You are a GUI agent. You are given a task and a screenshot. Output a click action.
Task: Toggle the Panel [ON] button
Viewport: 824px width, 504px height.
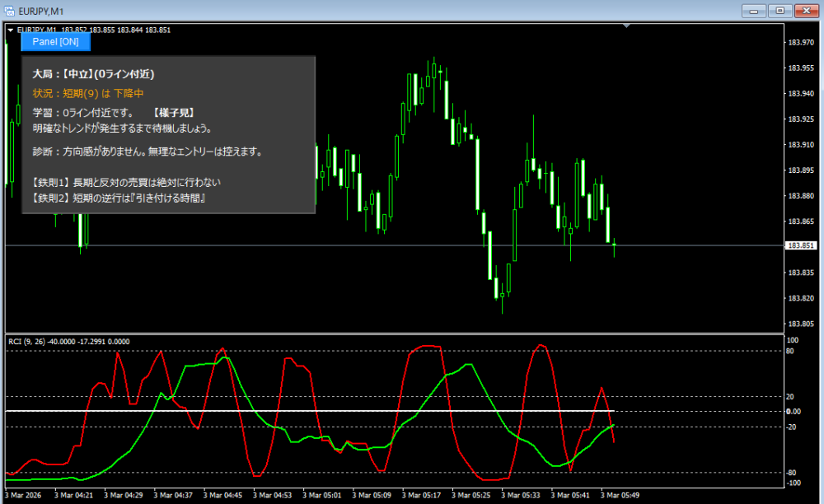point(55,41)
